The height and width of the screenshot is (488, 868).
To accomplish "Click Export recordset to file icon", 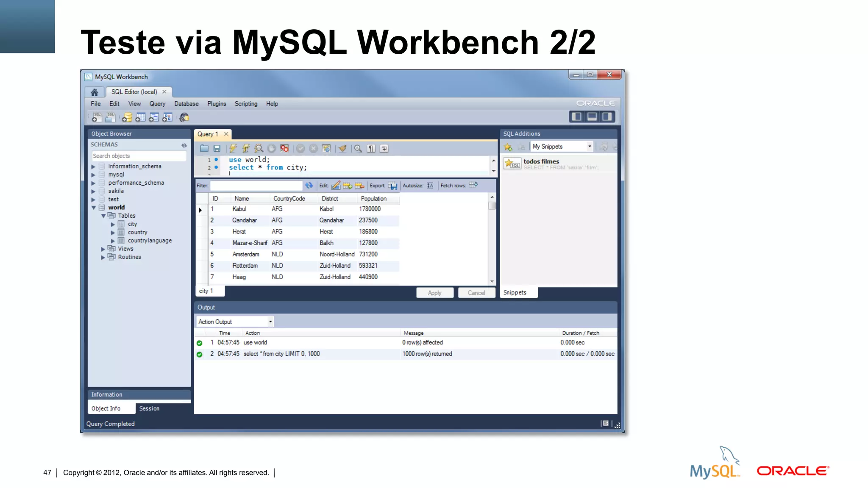I will coord(392,186).
